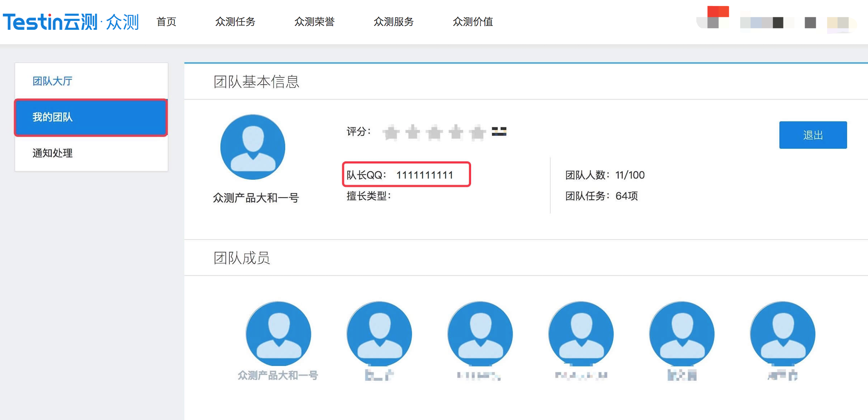Select 团队大厅 in the sidebar

pyautogui.click(x=52, y=81)
